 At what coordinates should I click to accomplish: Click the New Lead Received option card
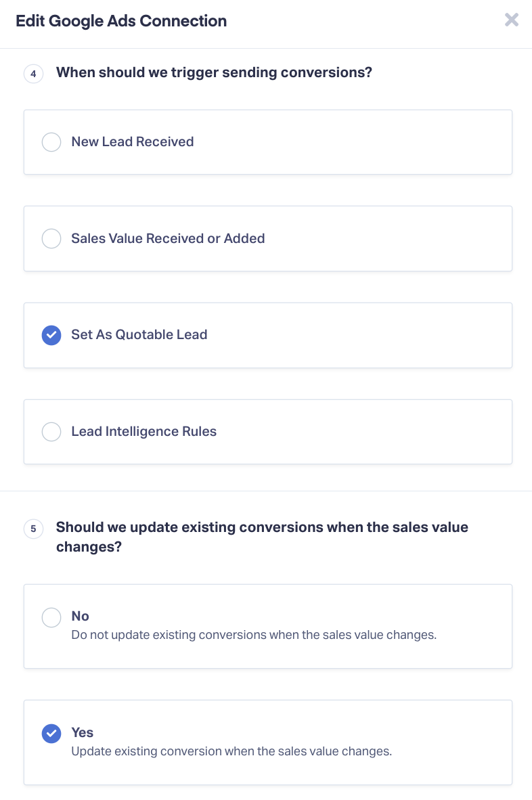coord(267,142)
